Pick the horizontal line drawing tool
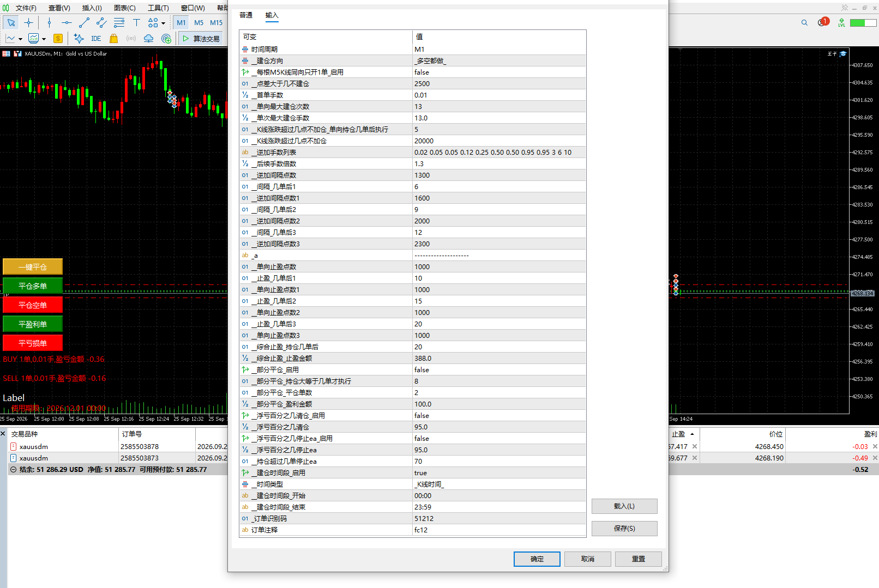The height and width of the screenshot is (588, 879). pyautogui.click(x=67, y=22)
